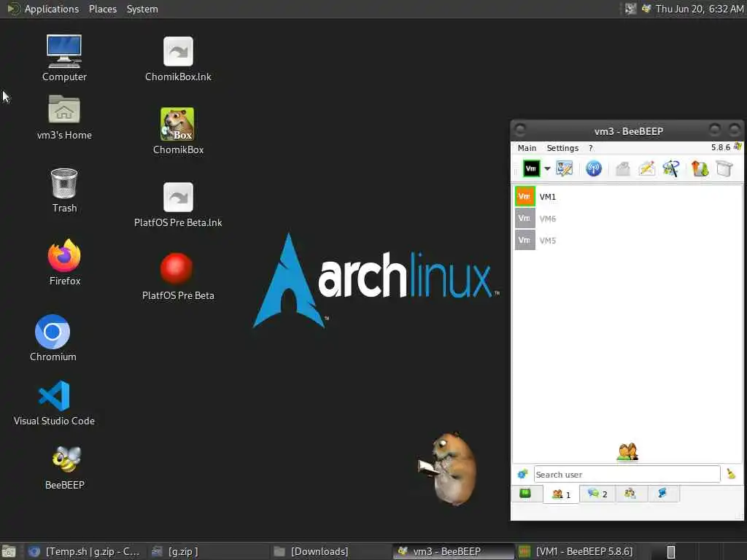Focus the Search user input field

(x=627, y=474)
